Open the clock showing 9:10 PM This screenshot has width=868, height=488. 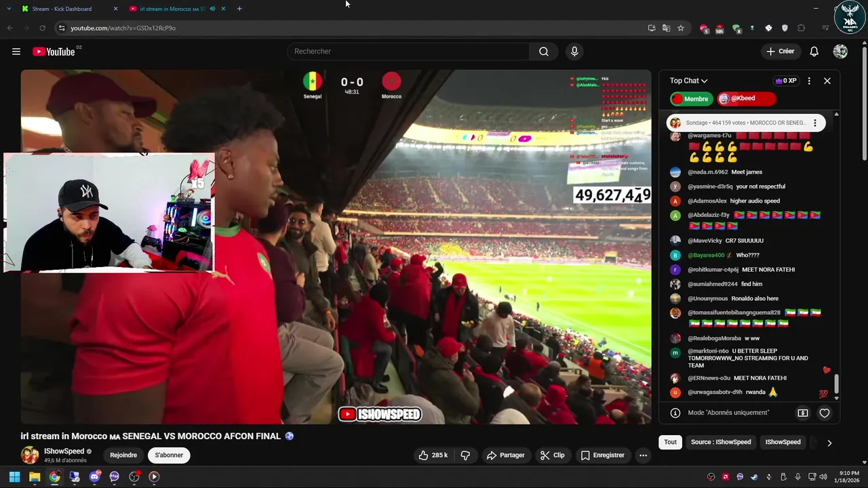point(846,476)
